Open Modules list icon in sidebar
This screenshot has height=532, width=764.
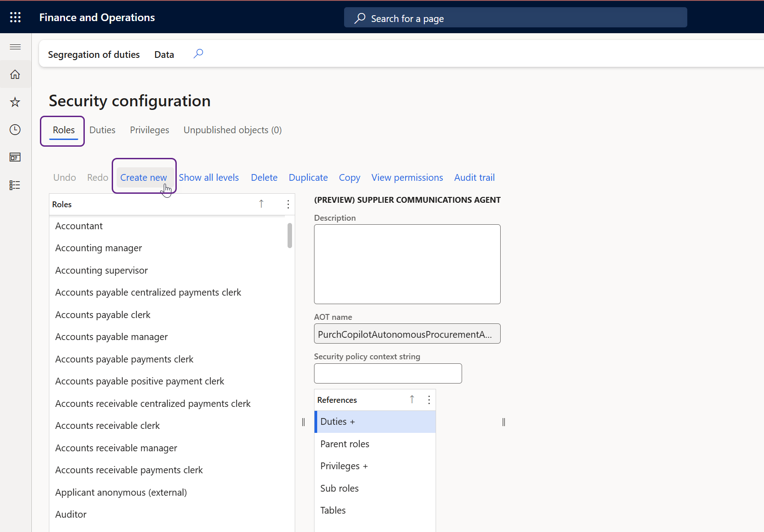[15, 185]
